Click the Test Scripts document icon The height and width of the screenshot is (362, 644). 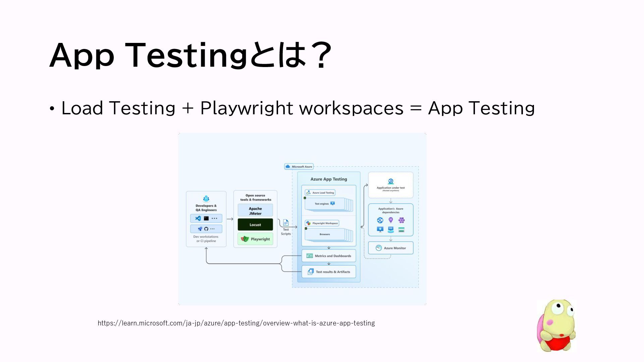coord(286,223)
